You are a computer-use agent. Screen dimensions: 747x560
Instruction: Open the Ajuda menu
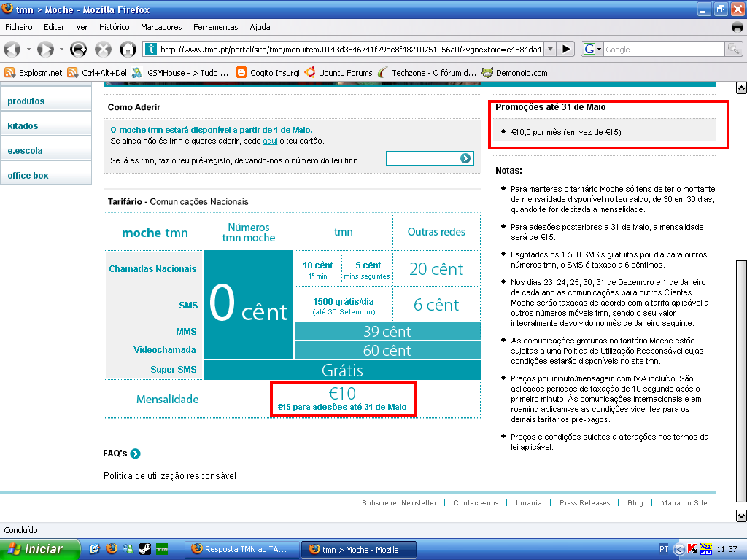(260, 27)
